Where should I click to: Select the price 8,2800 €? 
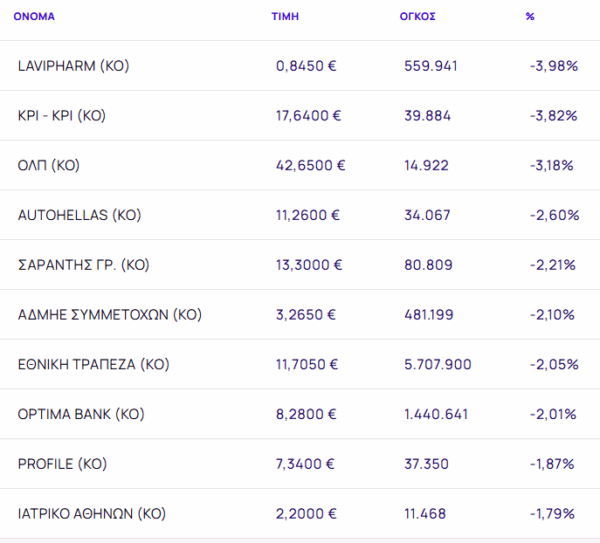click(x=306, y=414)
